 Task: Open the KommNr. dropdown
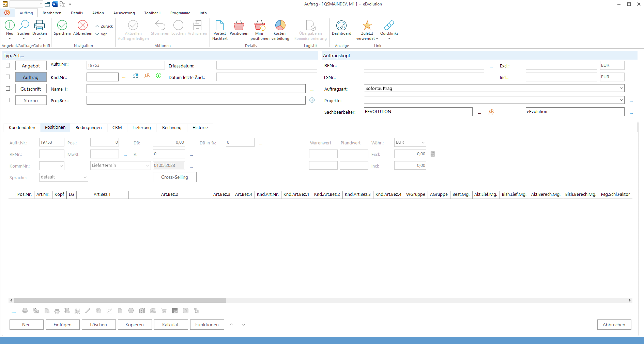click(x=61, y=166)
